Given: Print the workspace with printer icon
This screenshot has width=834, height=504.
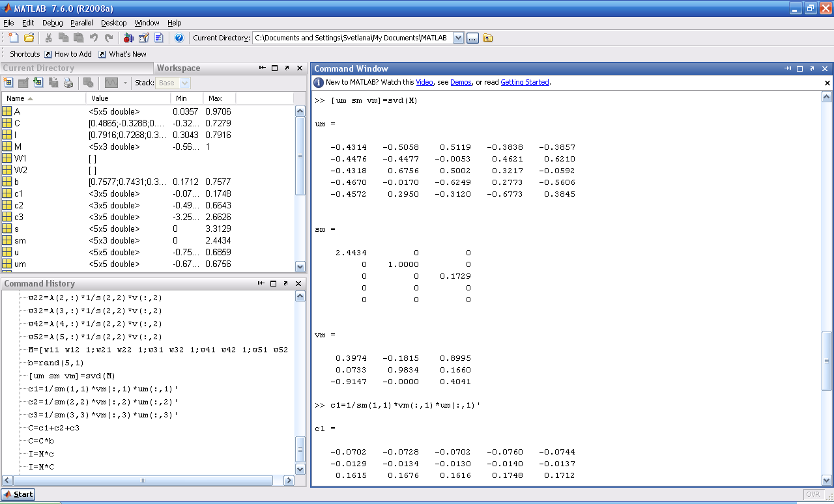Looking at the screenshot, I should point(68,83).
